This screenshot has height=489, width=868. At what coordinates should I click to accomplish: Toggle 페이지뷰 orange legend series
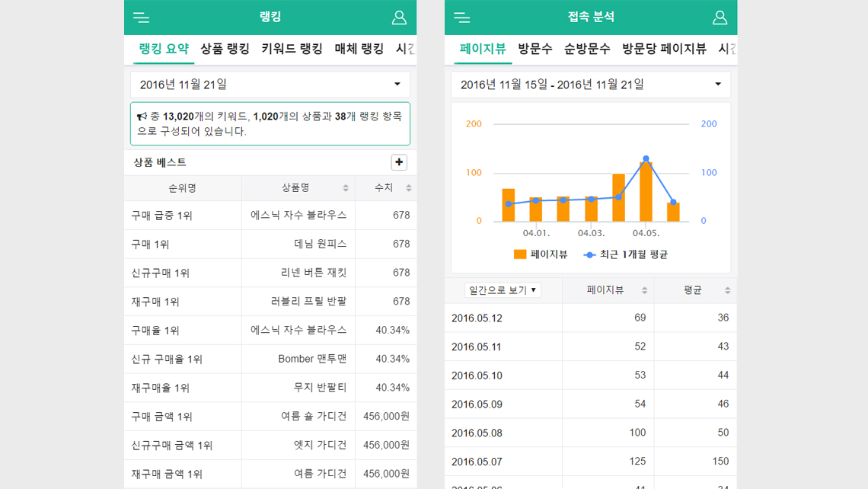tap(541, 254)
